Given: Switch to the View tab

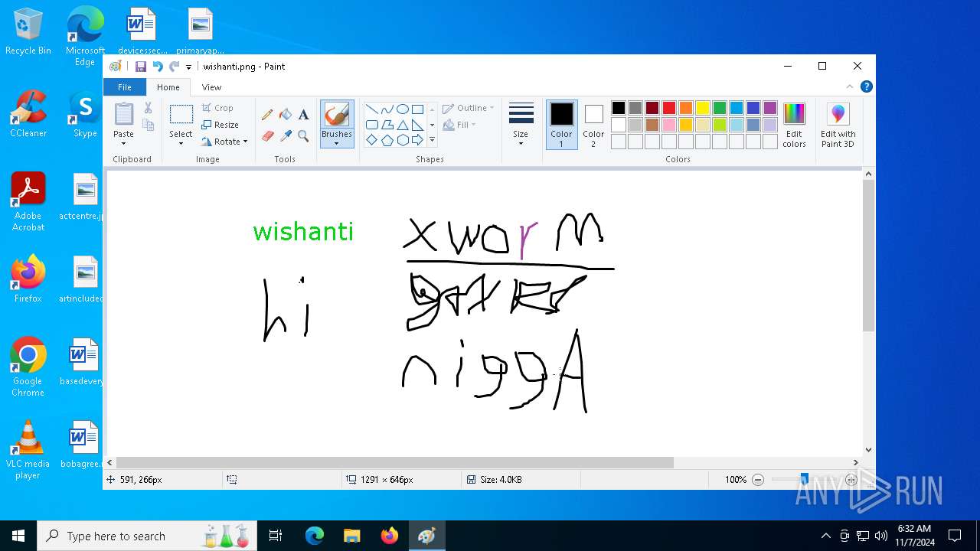Looking at the screenshot, I should click(211, 87).
